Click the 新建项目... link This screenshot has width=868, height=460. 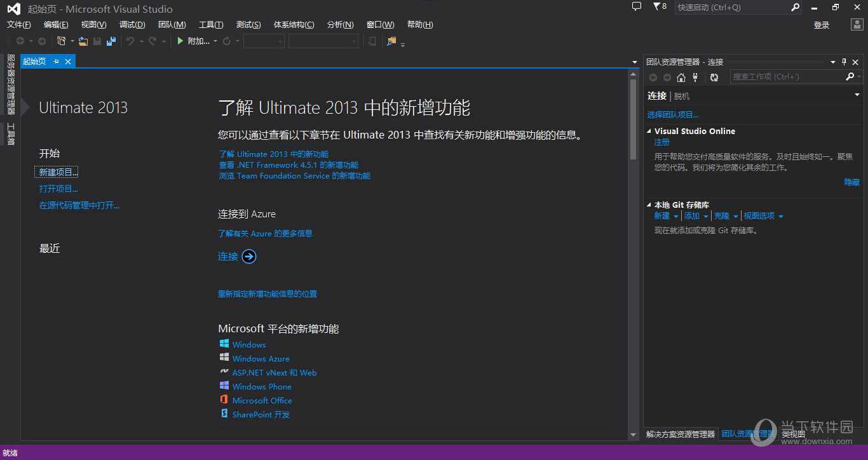58,172
